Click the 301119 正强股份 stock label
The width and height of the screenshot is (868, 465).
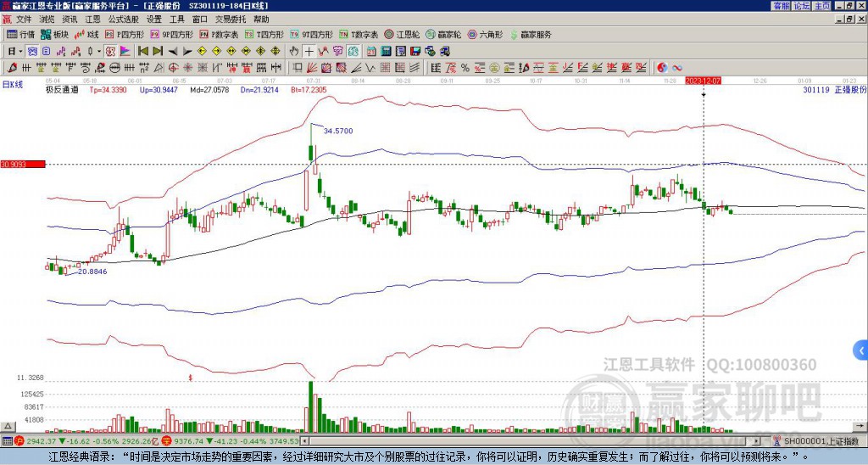point(834,90)
